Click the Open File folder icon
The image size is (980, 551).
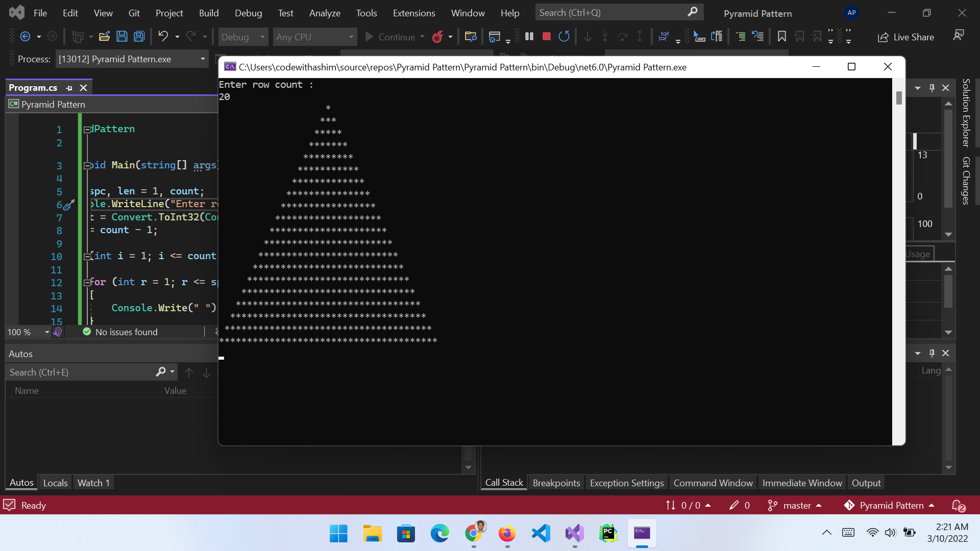click(x=105, y=37)
